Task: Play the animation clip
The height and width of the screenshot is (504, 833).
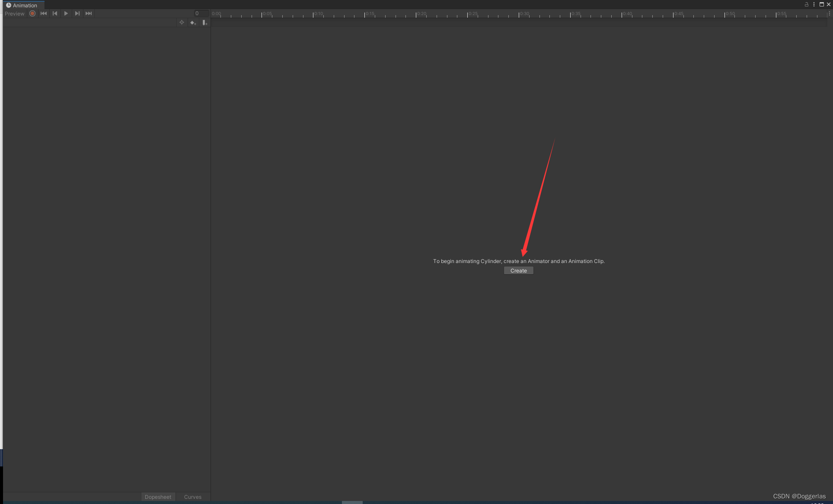Action: [66, 13]
